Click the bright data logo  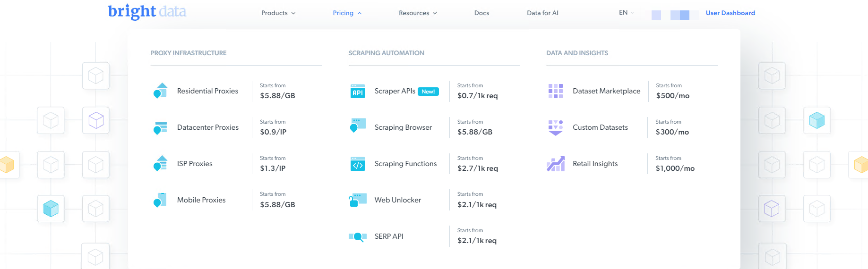[x=147, y=11]
